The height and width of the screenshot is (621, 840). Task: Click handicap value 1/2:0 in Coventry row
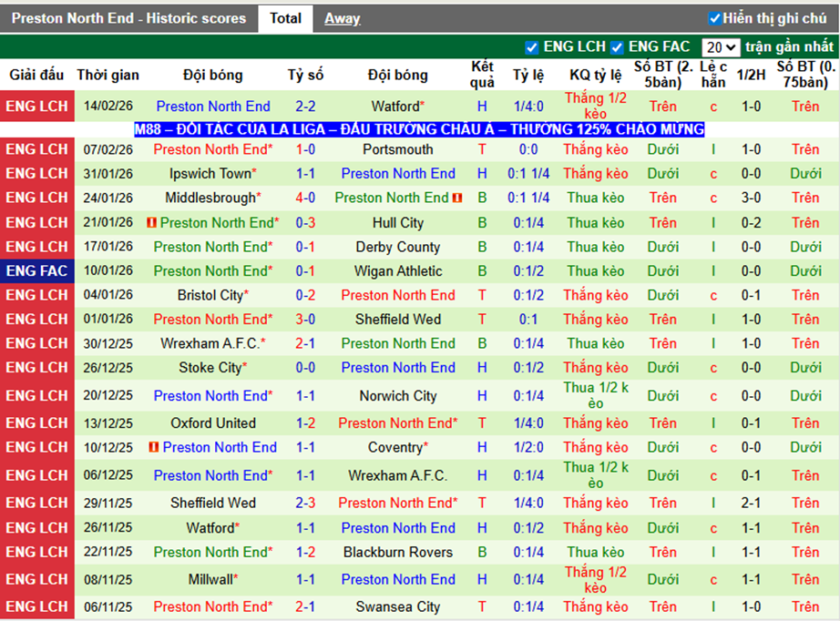pos(528,447)
